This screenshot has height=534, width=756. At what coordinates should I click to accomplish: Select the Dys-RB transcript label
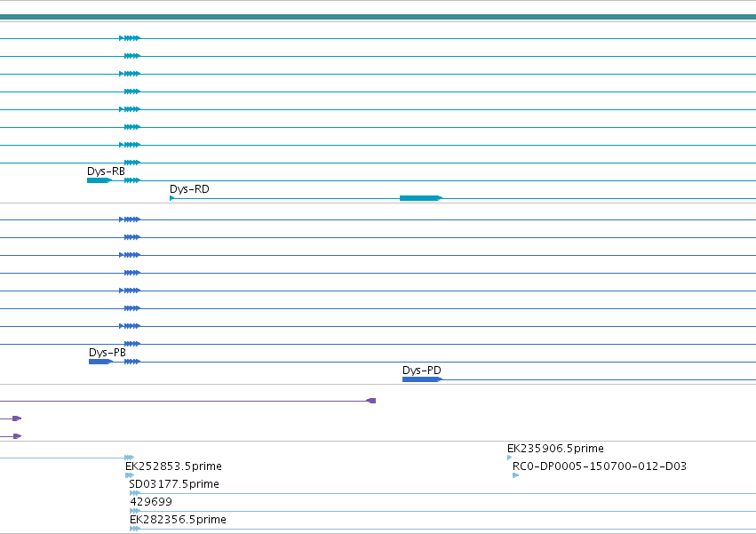(x=106, y=171)
